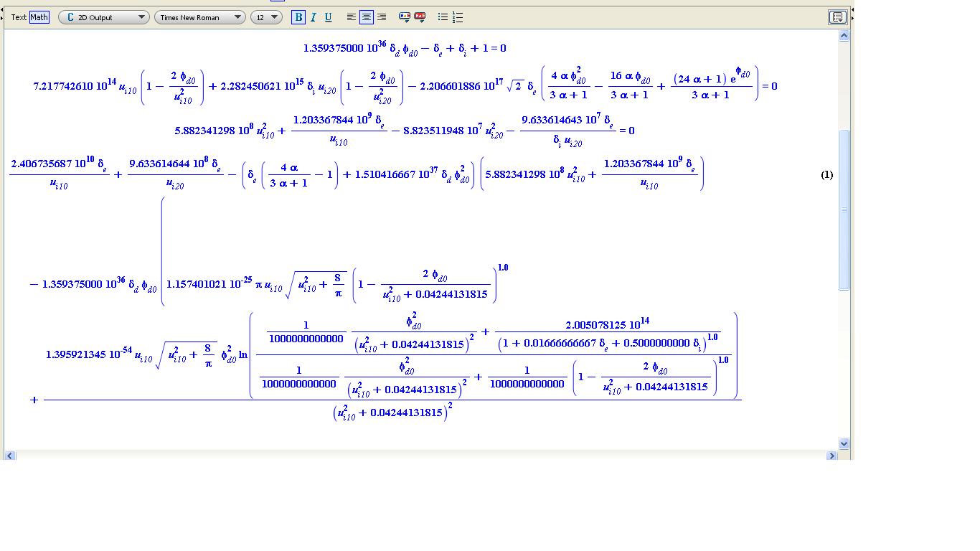Open the context panel menu button
980x551 pixels.
coord(837,17)
